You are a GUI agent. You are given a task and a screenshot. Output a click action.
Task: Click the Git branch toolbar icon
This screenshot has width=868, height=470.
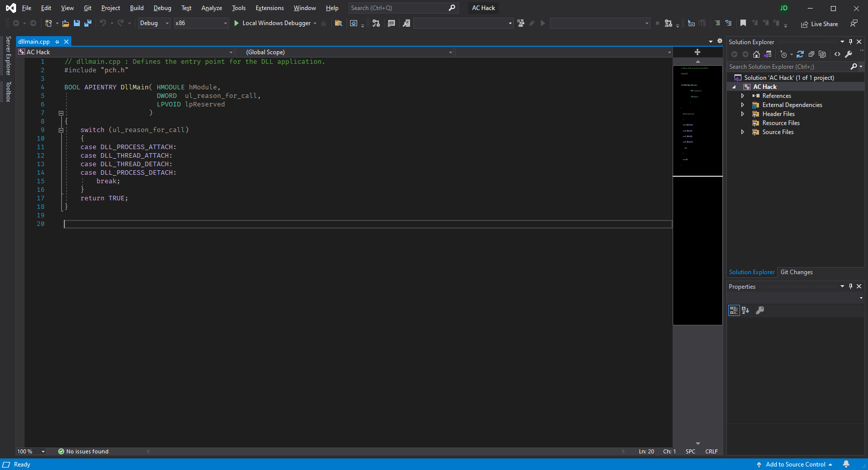(x=376, y=23)
